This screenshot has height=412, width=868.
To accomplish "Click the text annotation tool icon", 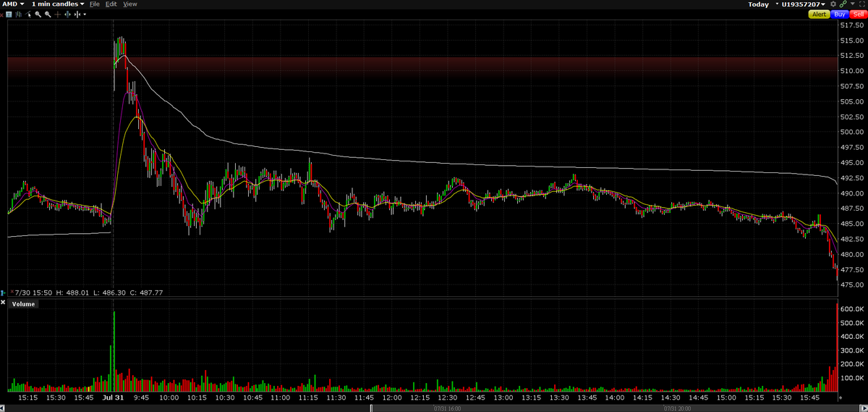I will click(9, 14).
